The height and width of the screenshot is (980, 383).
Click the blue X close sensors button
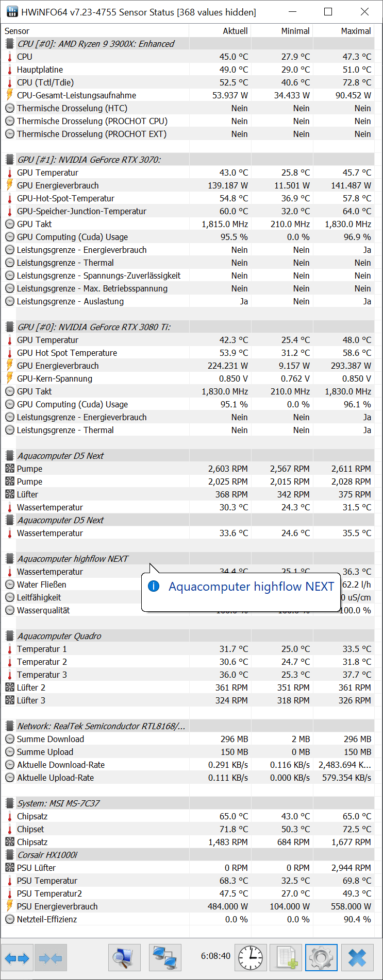click(x=357, y=958)
